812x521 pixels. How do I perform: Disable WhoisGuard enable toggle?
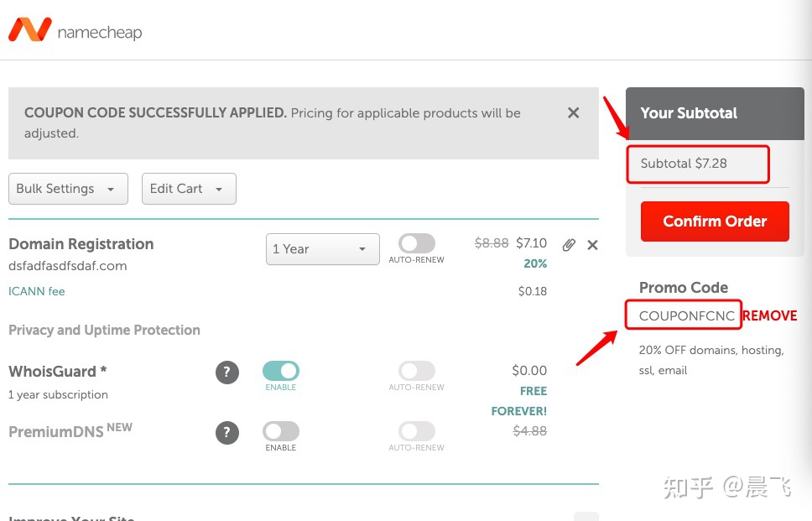(x=281, y=371)
